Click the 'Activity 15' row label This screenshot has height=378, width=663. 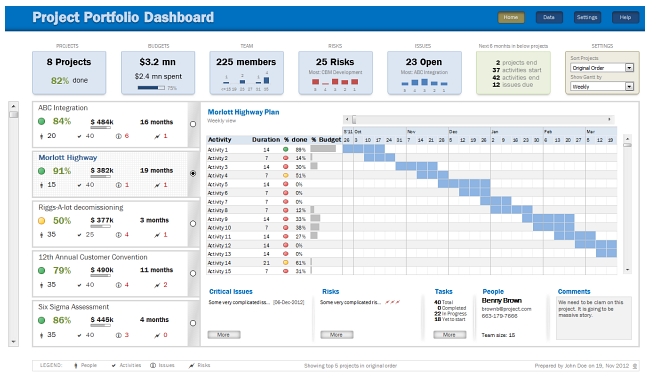coord(219,271)
